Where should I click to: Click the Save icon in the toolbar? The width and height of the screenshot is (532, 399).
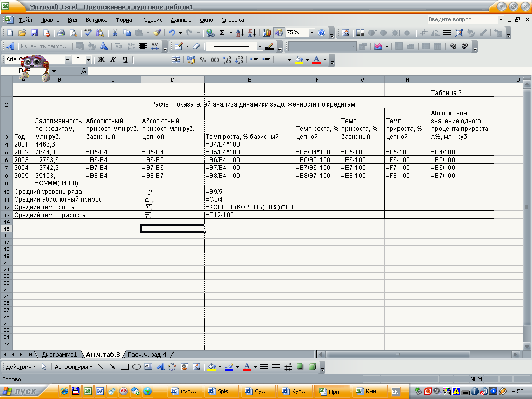coord(34,33)
